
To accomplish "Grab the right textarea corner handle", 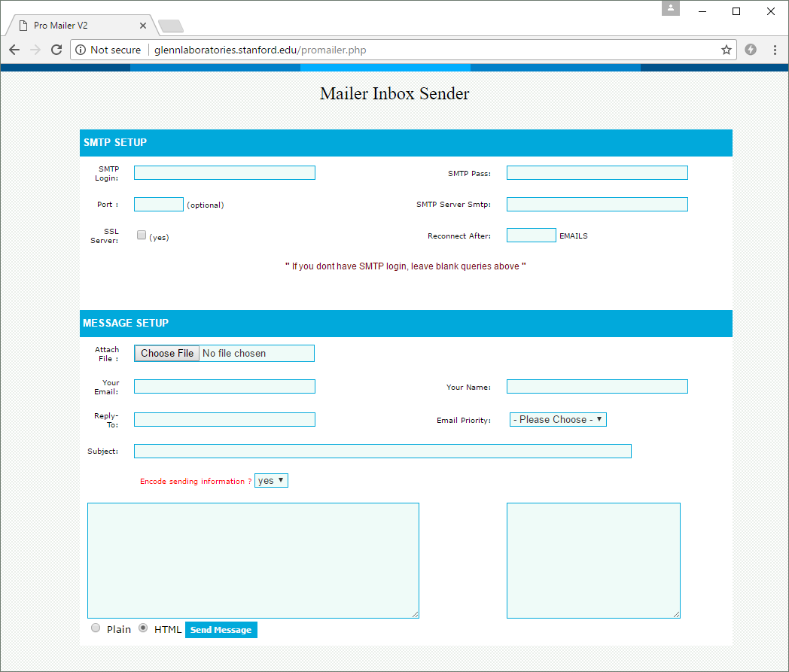I will pyautogui.click(x=676, y=614).
